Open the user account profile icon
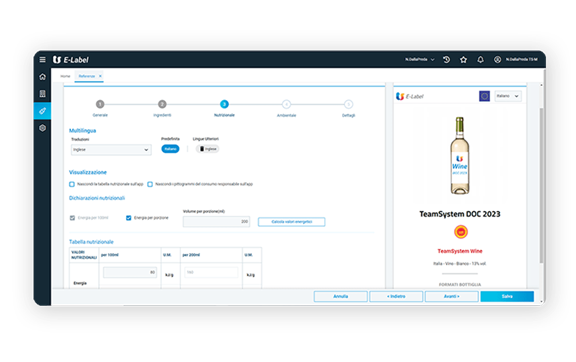 coord(497,60)
